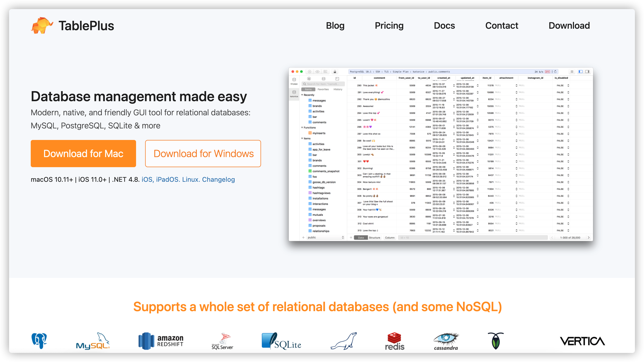644x362 pixels.
Task: Switch to the History tab
Action: pos(338,89)
